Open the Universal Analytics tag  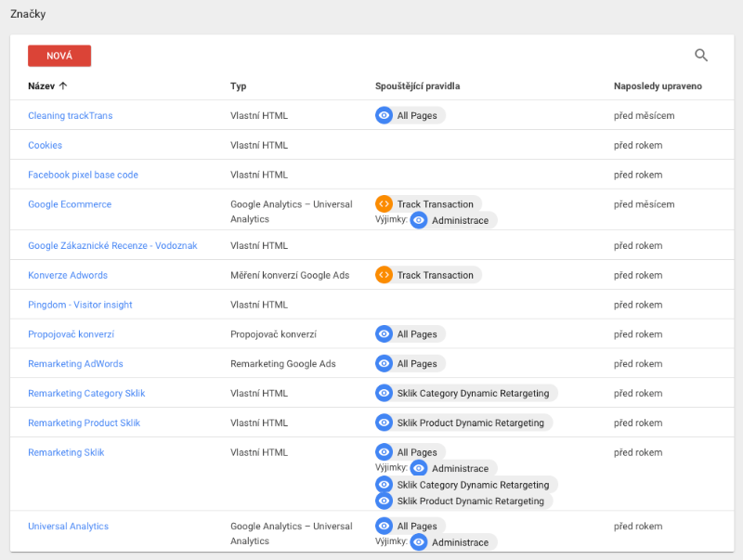click(68, 526)
